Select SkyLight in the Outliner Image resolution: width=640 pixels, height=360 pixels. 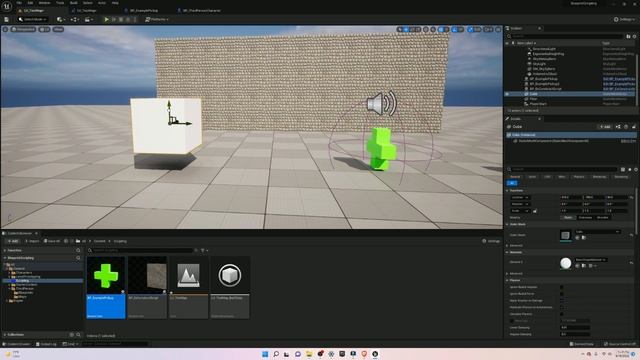(539, 64)
